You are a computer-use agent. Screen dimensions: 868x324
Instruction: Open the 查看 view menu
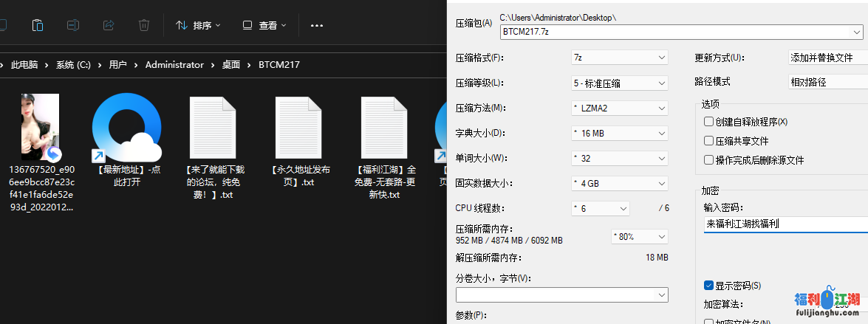click(262, 25)
